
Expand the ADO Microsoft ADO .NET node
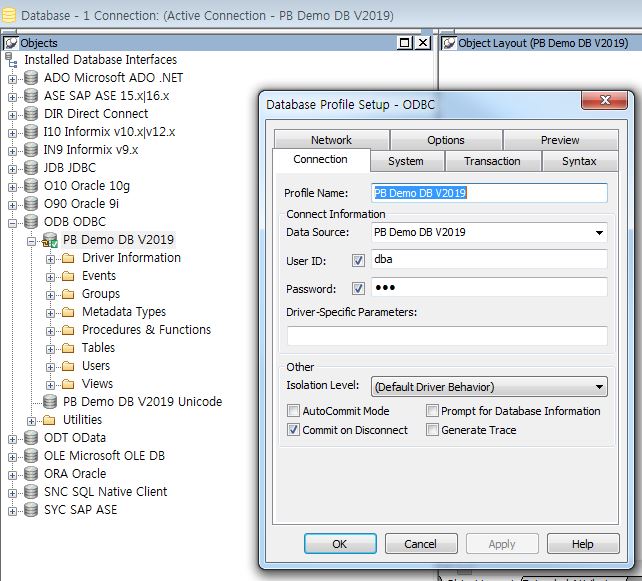click(x=12, y=79)
